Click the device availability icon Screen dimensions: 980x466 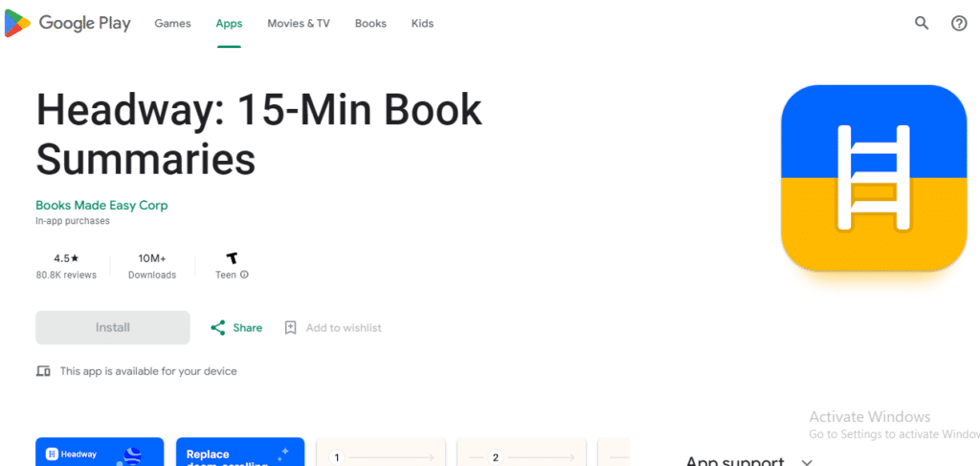[x=42, y=371]
